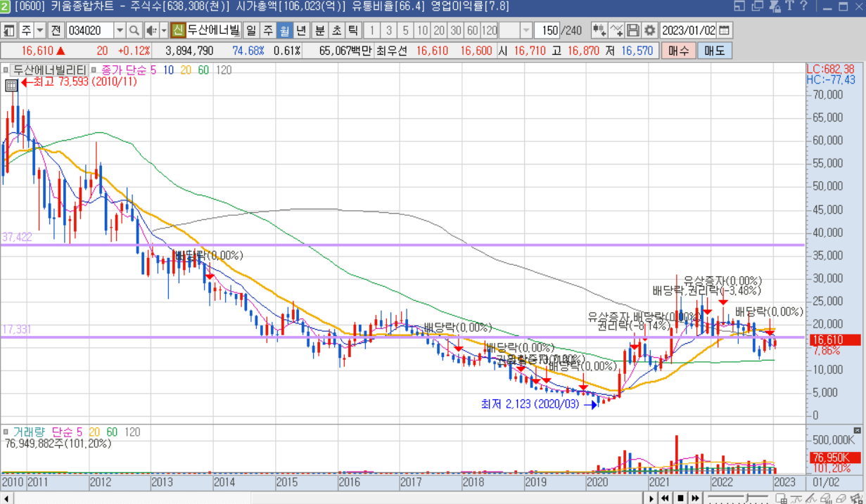Image resolution: width=866 pixels, height=504 pixels.
Task: Click the eraser with bars icon
Action: coord(827,498)
